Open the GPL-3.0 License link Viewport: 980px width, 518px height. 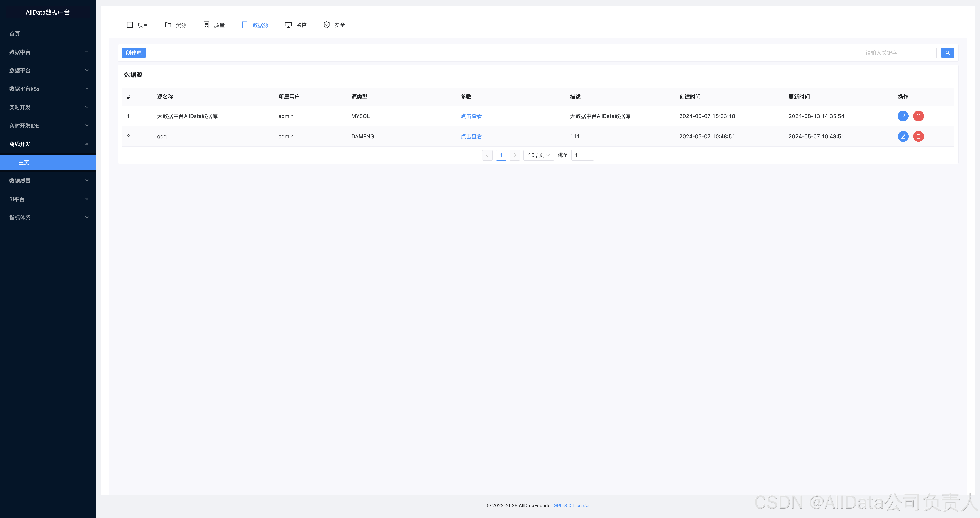(x=571, y=505)
